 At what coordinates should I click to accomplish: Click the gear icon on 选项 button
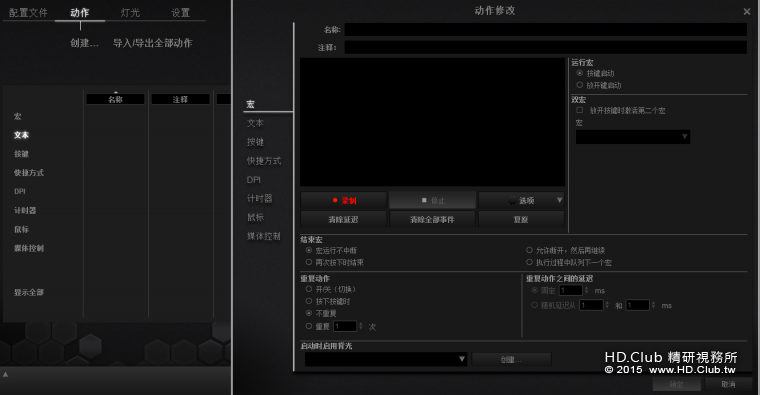coord(512,201)
